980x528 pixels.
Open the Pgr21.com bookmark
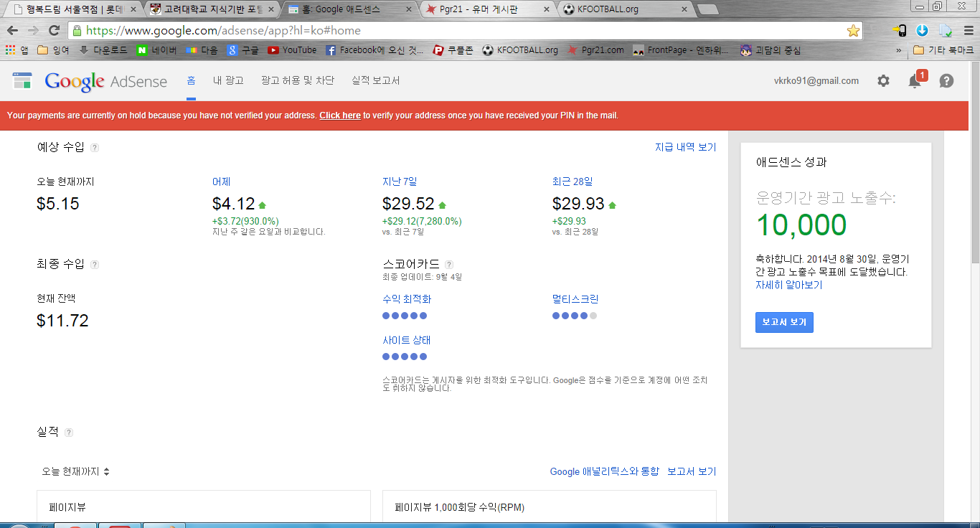[x=595, y=50]
